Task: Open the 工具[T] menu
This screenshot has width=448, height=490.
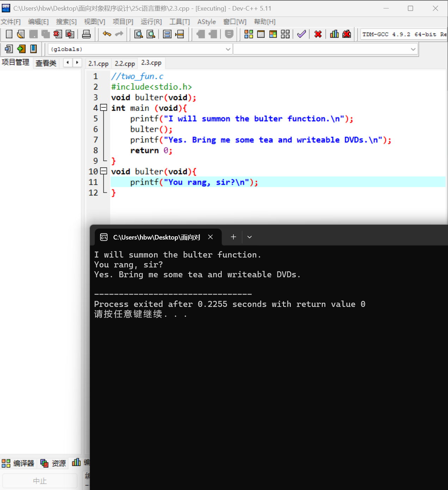Action: pyautogui.click(x=179, y=22)
